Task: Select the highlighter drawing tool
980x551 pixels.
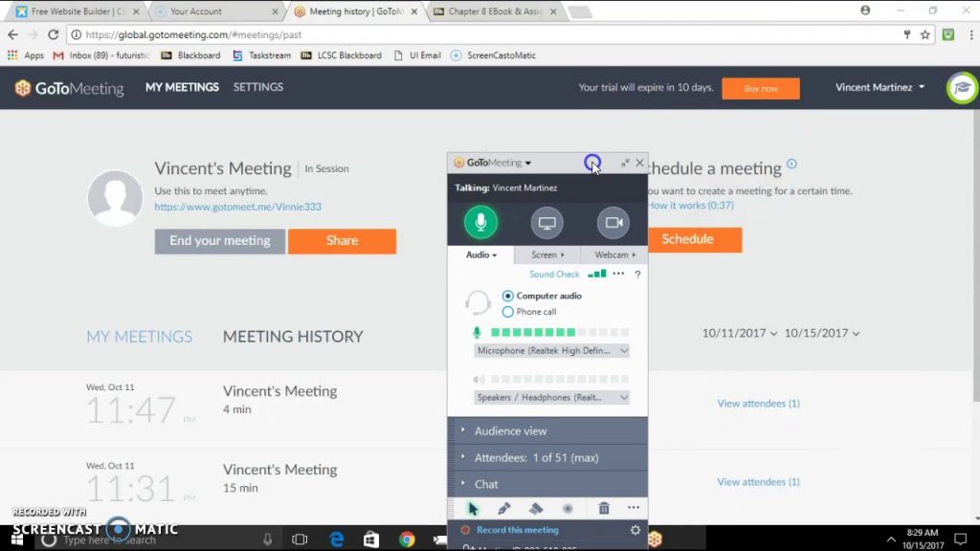Action: [536, 509]
